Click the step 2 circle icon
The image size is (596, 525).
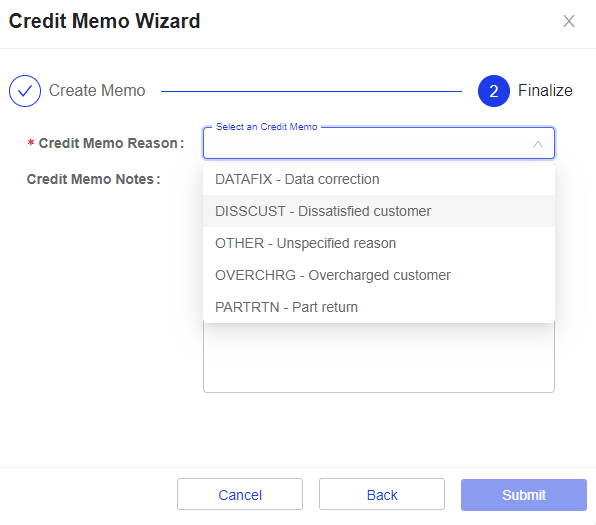coord(493,91)
